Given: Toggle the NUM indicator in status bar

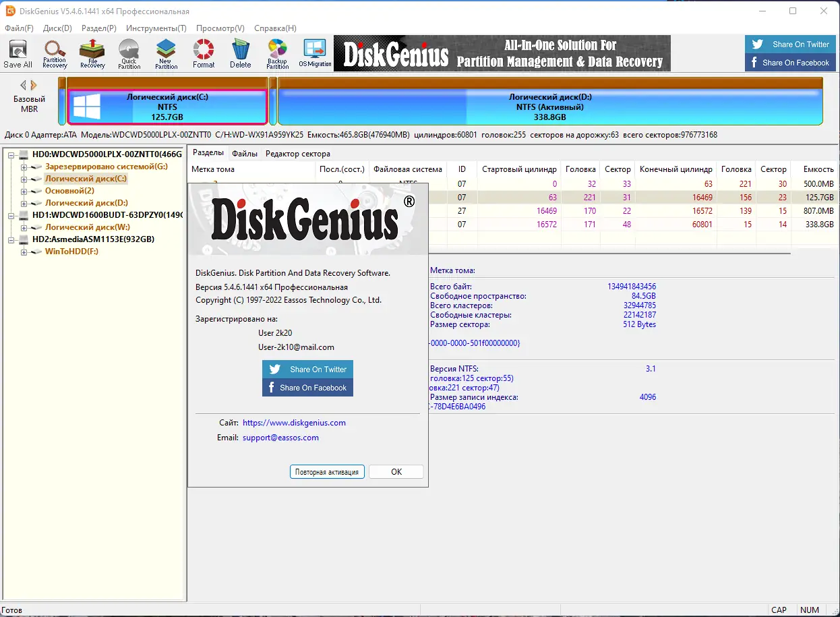Looking at the screenshot, I should (810, 610).
